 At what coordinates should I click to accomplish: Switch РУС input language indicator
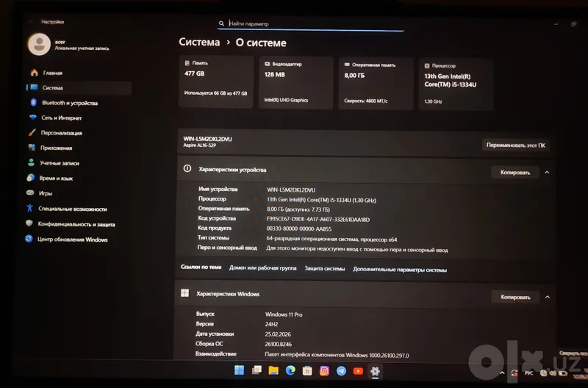(x=528, y=373)
